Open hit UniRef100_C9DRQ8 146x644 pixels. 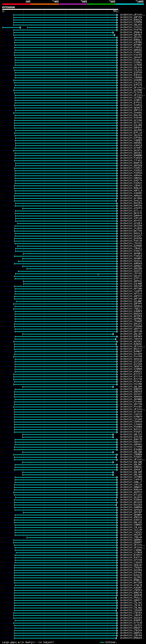click(131, 77)
